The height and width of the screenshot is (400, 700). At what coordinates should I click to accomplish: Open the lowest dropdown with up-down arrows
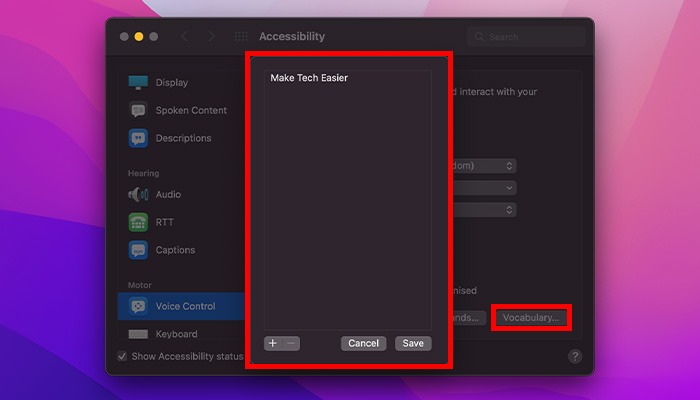(484, 210)
